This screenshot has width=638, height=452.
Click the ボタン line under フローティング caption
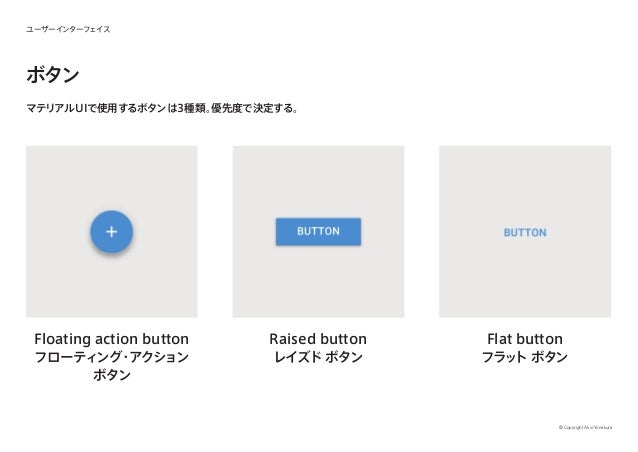click(x=111, y=375)
